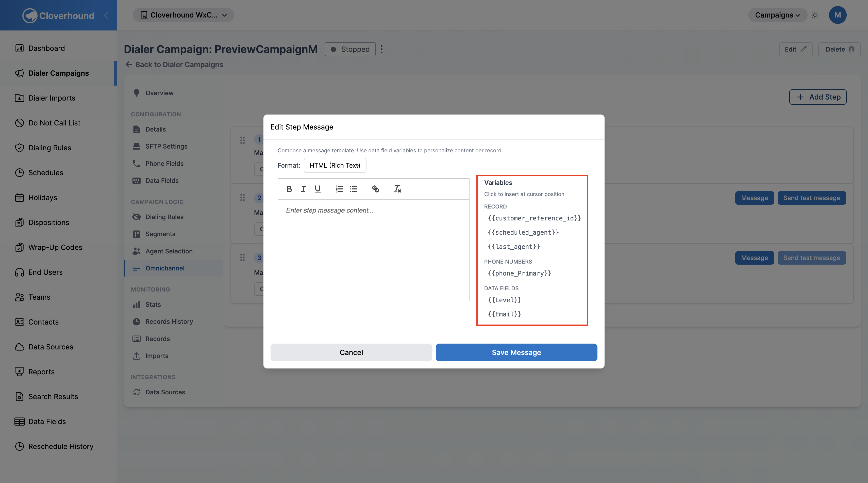Open Reschedule History in the sidebar
The width and height of the screenshot is (868, 483).
click(58, 446)
